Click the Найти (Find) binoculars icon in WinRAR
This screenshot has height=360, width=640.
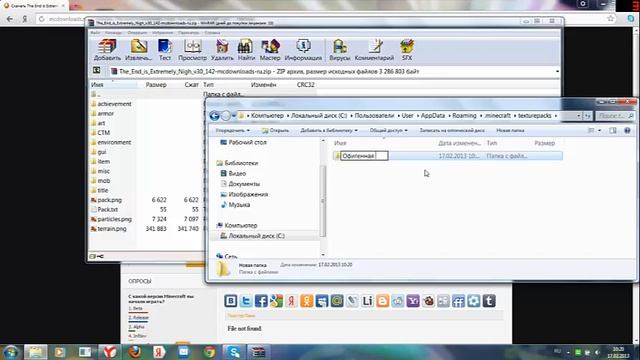(246, 50)
